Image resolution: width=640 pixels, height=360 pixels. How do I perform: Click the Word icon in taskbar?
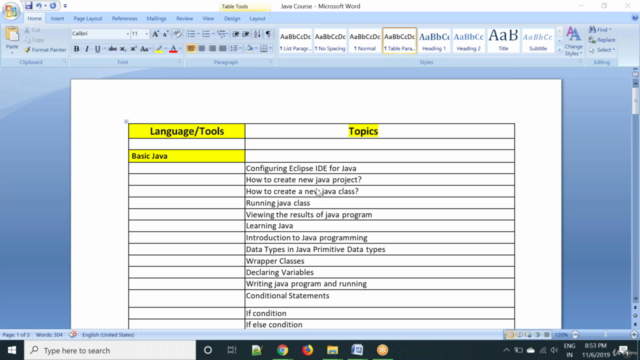pos(357,350)
